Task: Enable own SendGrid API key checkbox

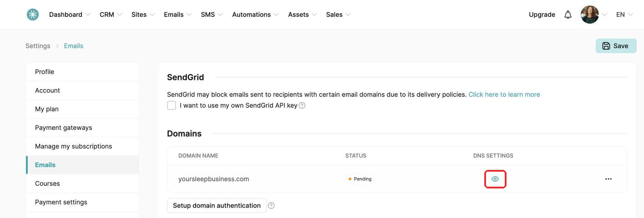Action: (x=172, y=105)
